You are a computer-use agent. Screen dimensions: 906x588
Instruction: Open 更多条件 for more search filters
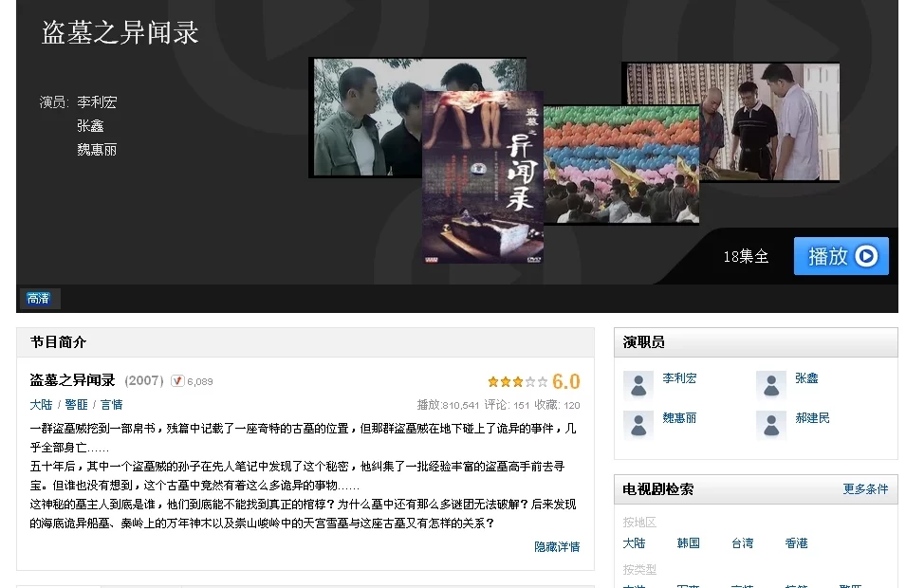(865, 489)
